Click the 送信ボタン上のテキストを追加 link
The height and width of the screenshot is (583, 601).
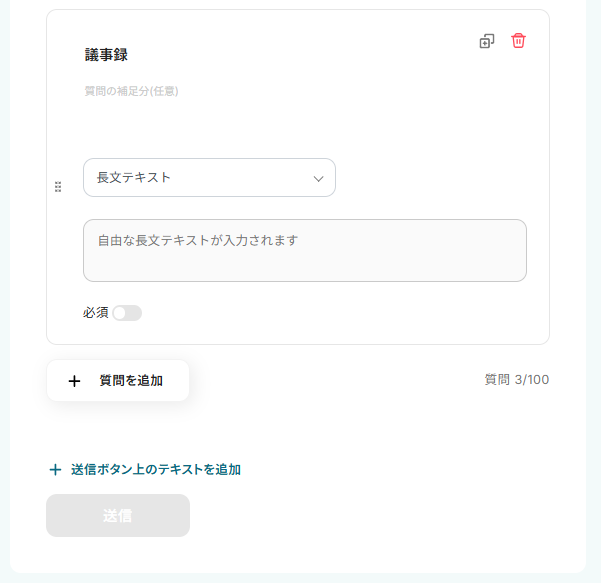155,469
